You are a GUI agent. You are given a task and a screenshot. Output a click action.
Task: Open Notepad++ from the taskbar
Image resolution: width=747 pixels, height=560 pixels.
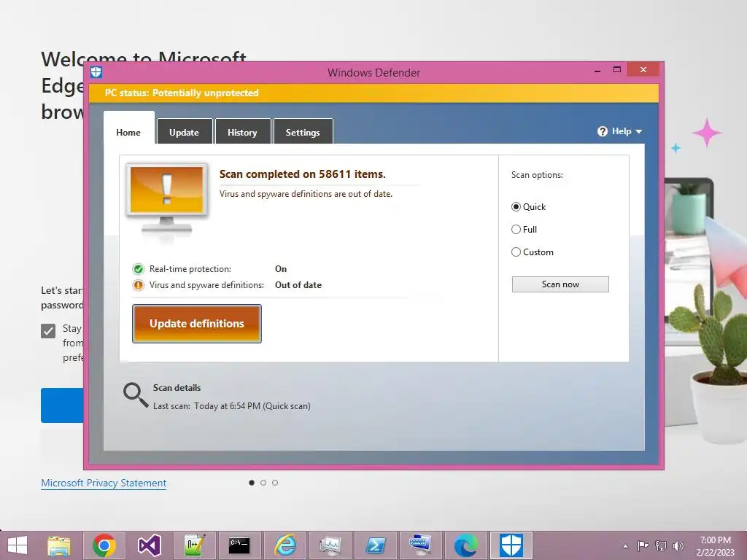194,545
